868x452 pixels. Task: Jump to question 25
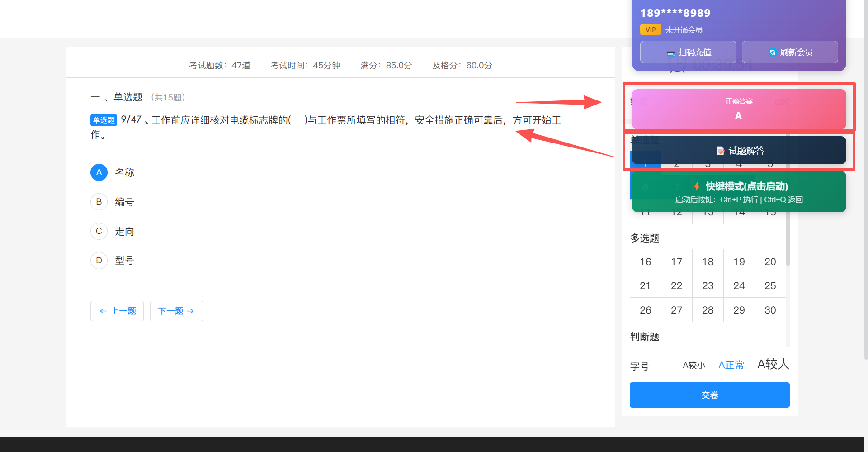[x=770, y=285]
